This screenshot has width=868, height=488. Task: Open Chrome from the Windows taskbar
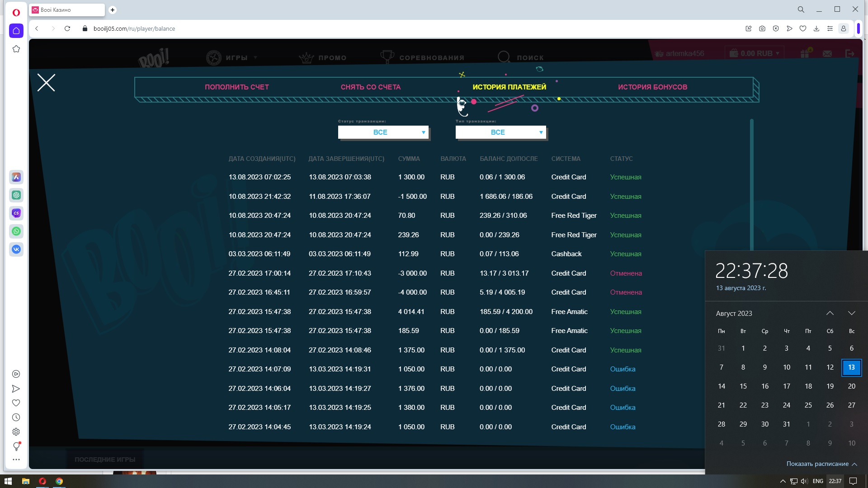(59, 481)
